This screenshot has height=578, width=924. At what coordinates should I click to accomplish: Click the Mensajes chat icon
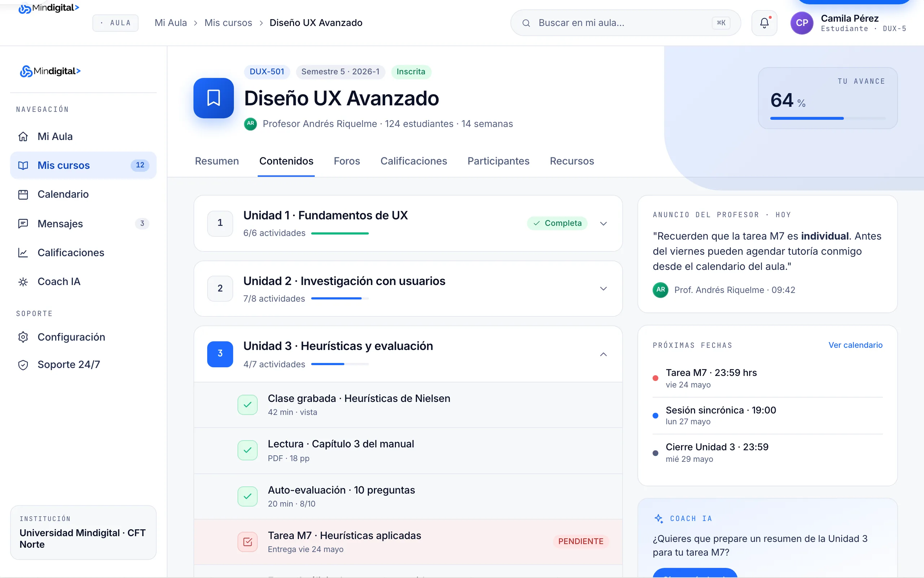(23, 224)
